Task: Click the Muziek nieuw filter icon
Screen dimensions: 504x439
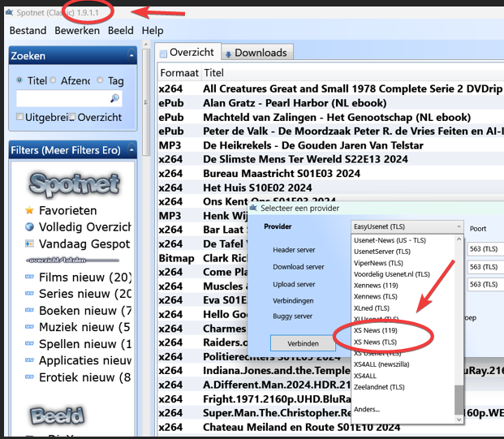Action: [x=29, y=327]
